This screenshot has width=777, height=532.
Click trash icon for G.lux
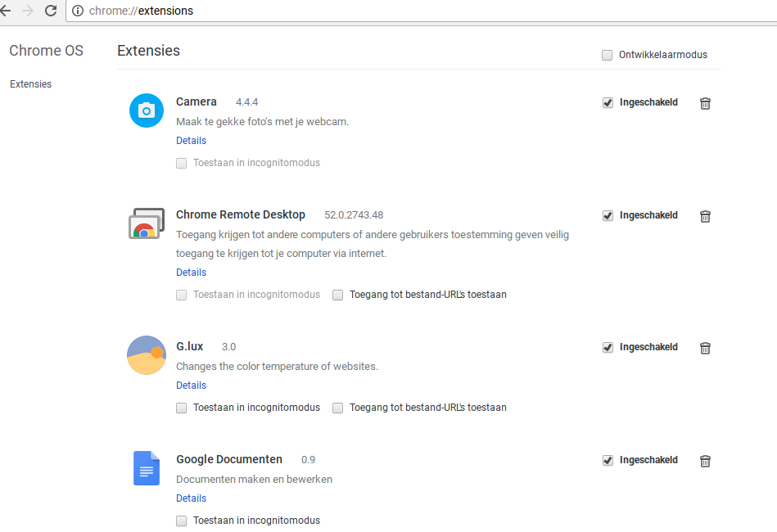(x=705, y=348)
